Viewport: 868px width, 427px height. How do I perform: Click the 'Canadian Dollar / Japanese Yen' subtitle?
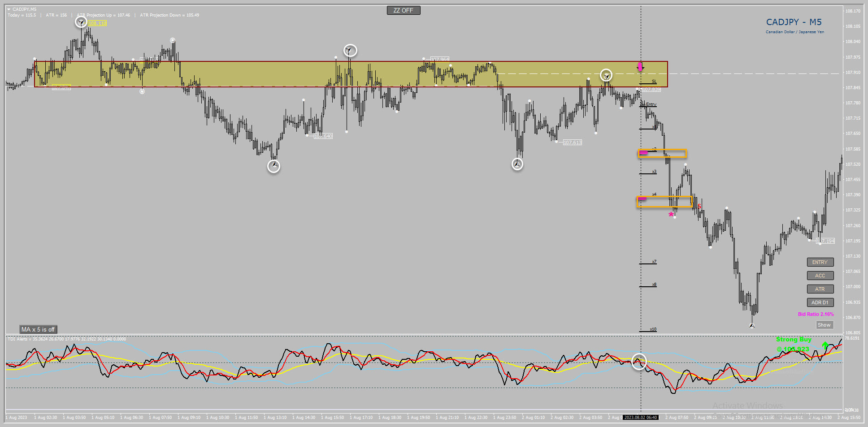pyautogui.click(x=795, y=32)
